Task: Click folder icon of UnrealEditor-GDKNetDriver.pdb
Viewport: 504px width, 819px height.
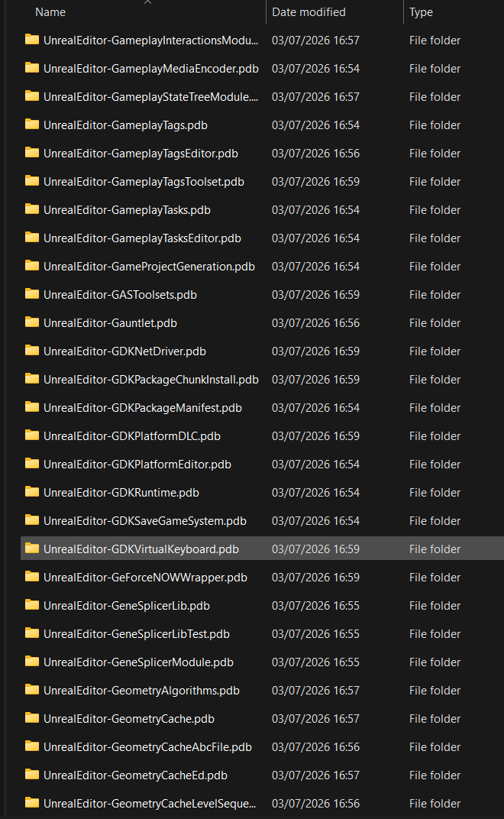Action: pos(32,350)
